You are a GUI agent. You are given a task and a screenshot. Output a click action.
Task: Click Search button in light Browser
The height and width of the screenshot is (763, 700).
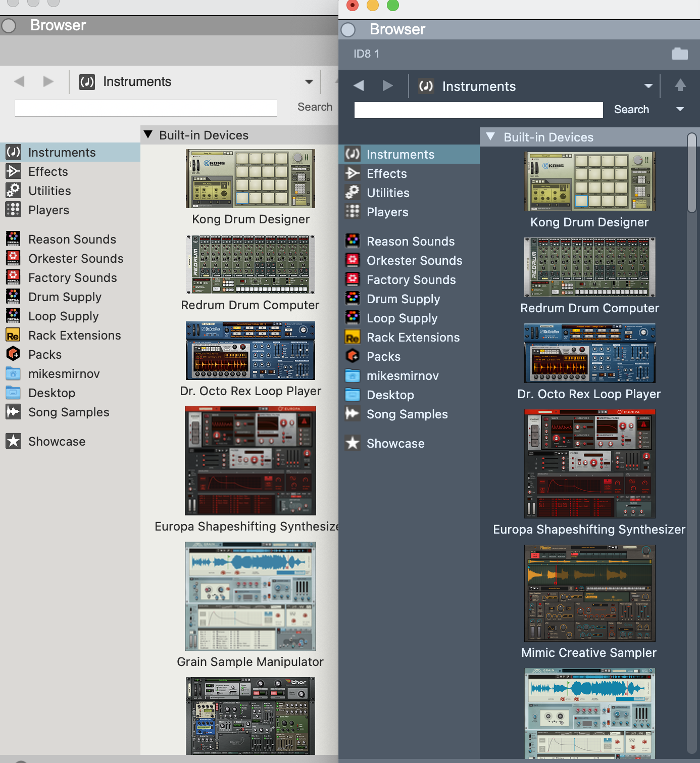(x=315, y=107)
